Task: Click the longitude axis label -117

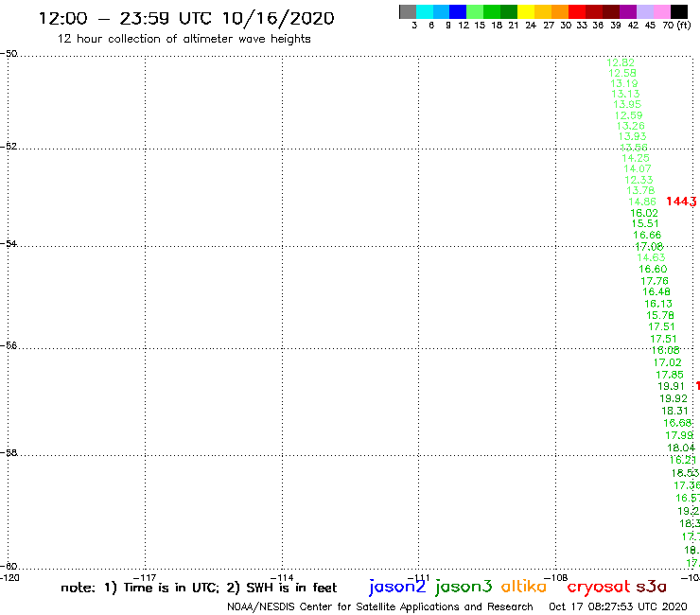Action: pos(145,578)
